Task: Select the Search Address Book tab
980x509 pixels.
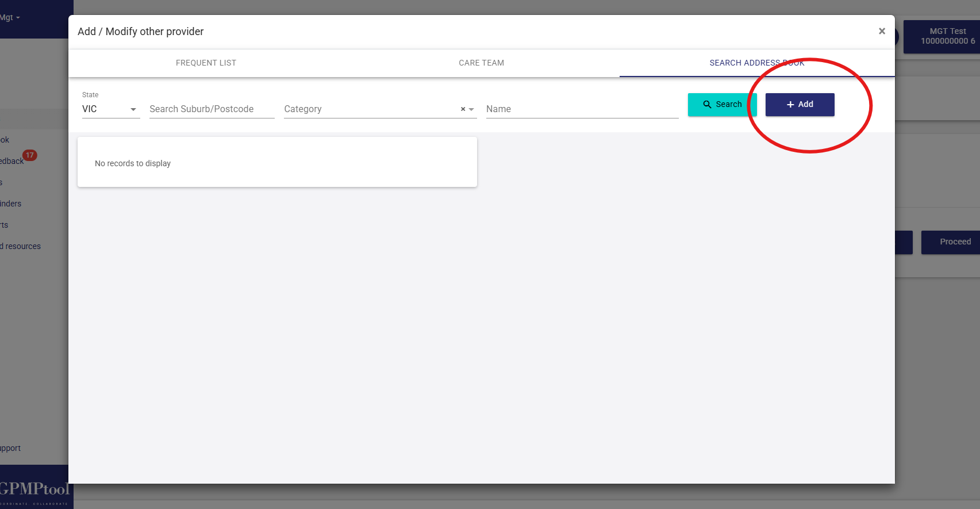Action: tap(756, 63)
